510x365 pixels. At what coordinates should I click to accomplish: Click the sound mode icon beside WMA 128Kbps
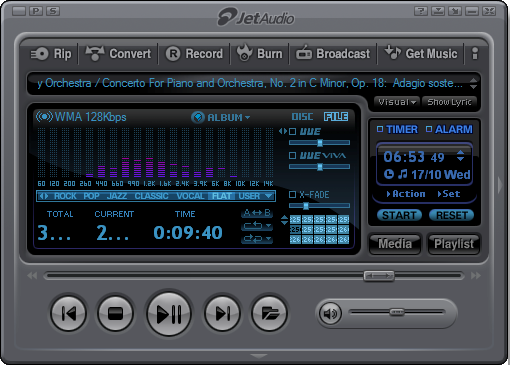pyautogui.click(x=44, y=117)
